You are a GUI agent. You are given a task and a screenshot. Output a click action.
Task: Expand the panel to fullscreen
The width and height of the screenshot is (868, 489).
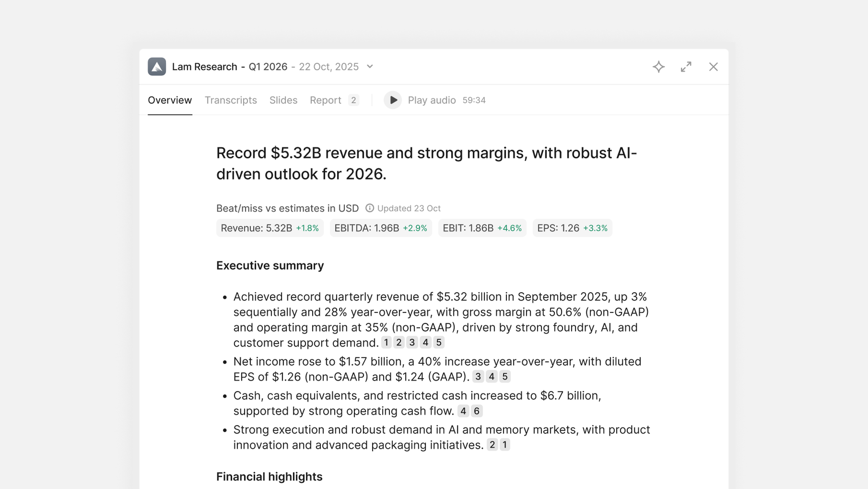686,67
